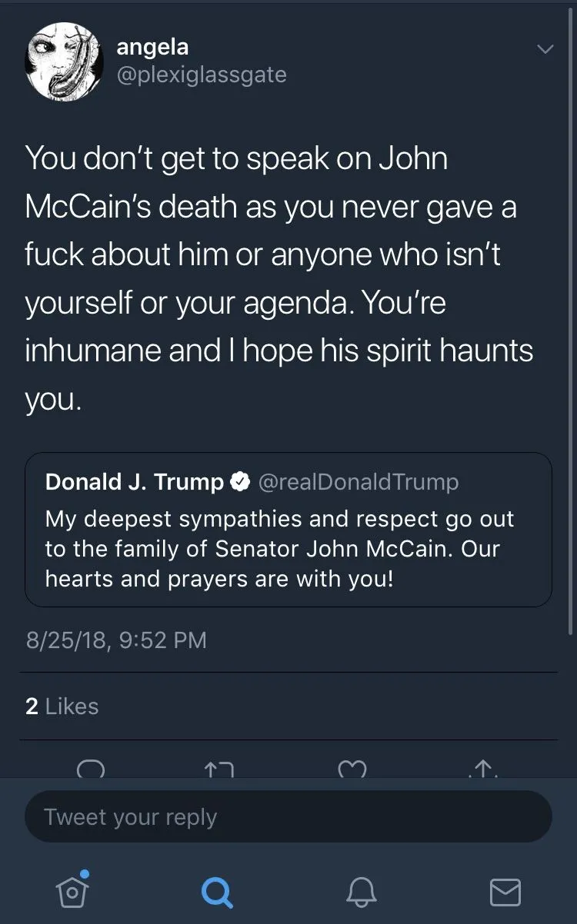The image size is (577, 924).
Task: Open the Notifications bell tab
Action: [360, 892]
